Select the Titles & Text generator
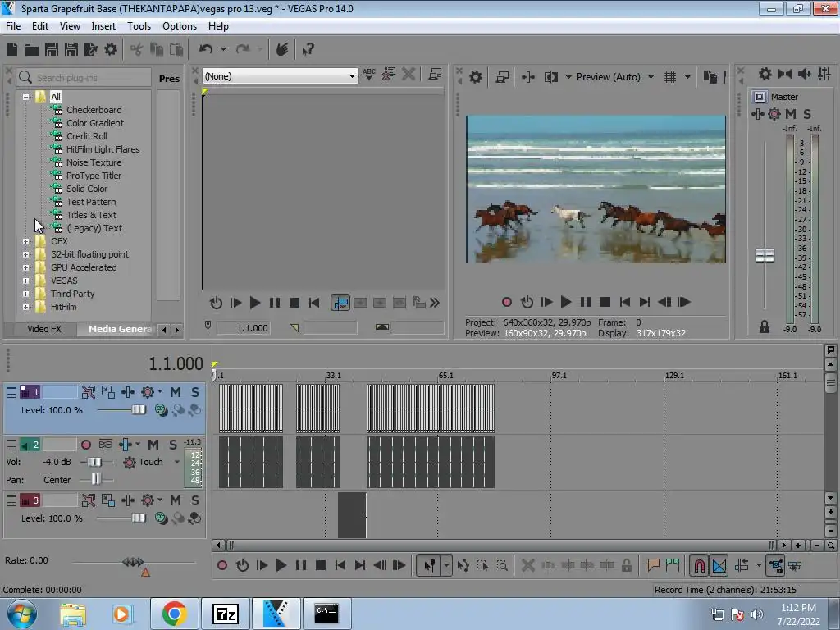The height and width of the screenshot is (630, 840). coord(91,215)
